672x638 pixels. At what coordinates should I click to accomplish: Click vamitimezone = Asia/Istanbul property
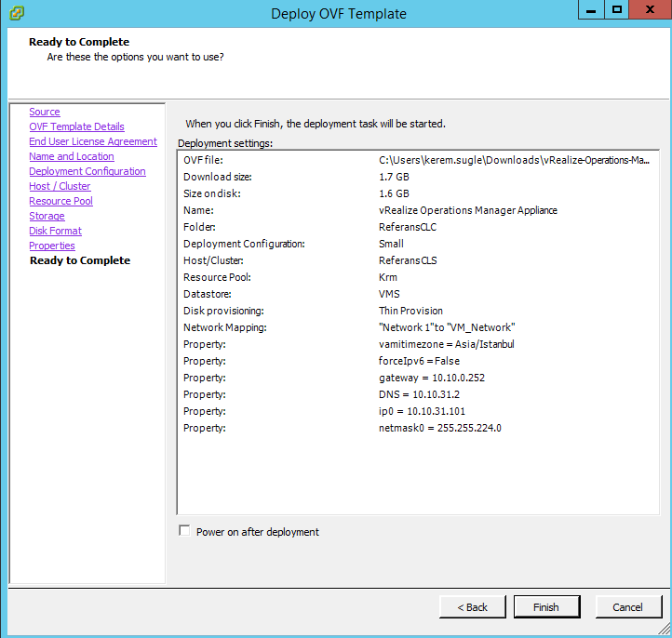click(447, 344)
